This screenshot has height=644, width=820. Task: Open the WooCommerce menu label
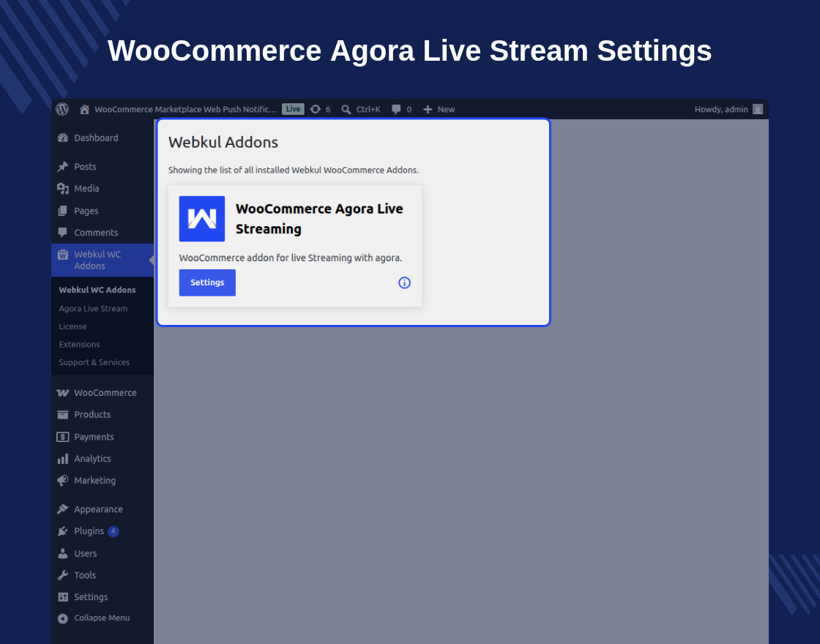[x=105, y=392]
